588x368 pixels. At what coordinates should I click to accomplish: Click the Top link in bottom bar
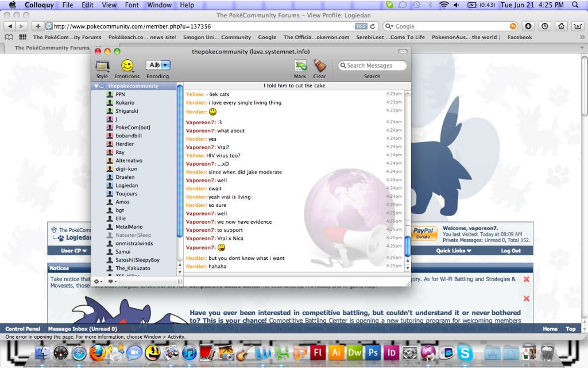(x=570, y=328)
